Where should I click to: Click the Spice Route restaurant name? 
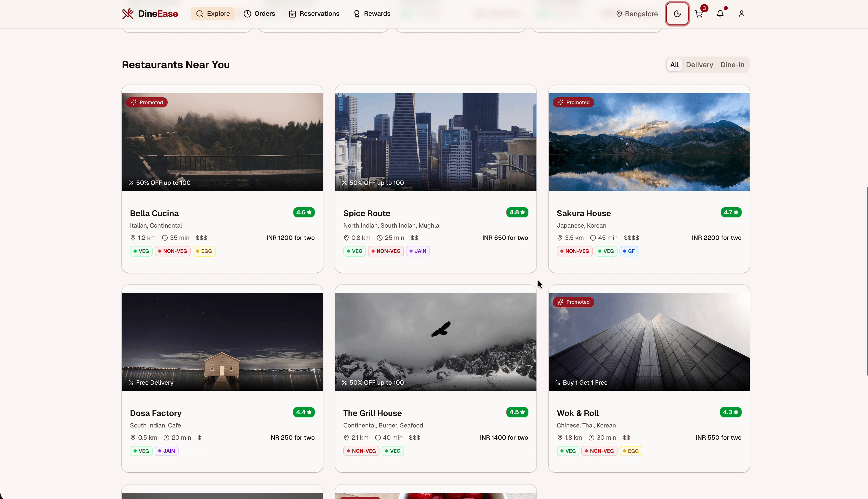pos(367,213)
